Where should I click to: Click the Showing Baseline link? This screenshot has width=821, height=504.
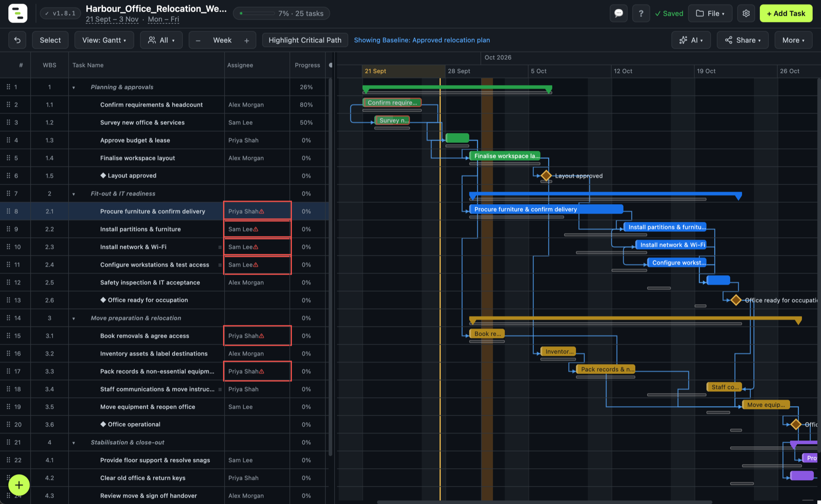pyautogui.click(x=422, y=40)
